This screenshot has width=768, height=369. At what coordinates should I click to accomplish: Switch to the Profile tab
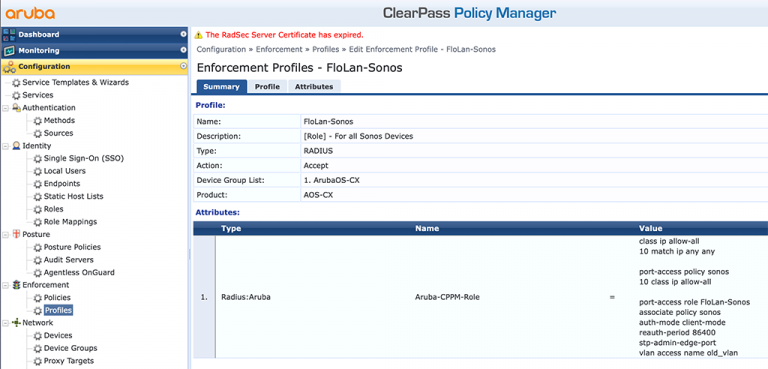pyautogui.click(x=267, y=86)
